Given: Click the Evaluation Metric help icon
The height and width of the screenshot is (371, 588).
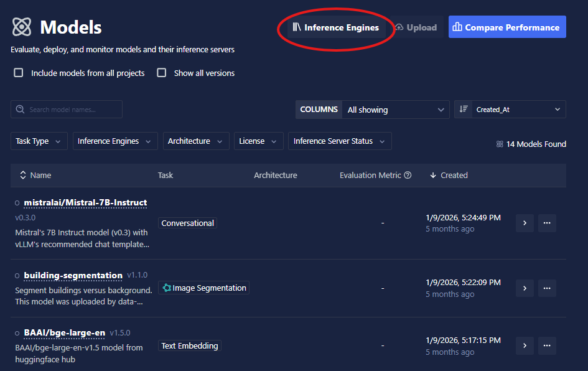Looking at the screenshot, I should 408,175.
